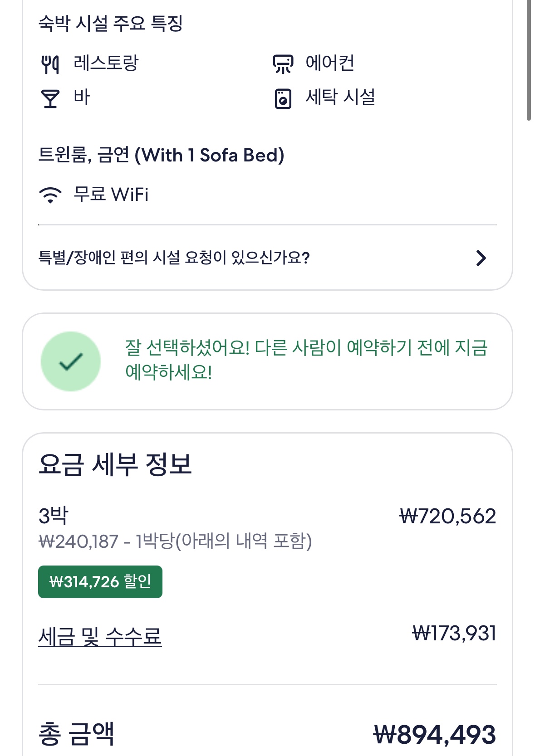Click the 세탁 시설 amenity label

point(340,97)
